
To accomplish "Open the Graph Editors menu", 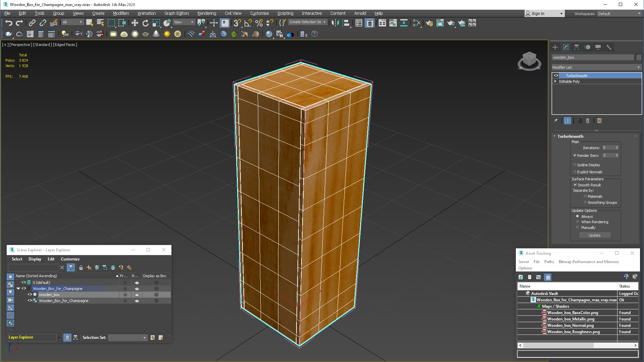I will 176,13.
